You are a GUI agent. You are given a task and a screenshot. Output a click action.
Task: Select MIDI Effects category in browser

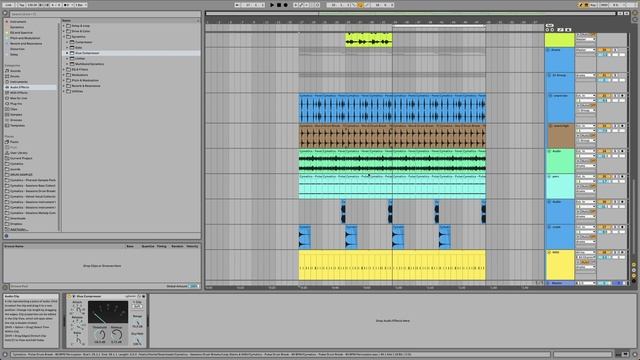click(x=19, y=93)
